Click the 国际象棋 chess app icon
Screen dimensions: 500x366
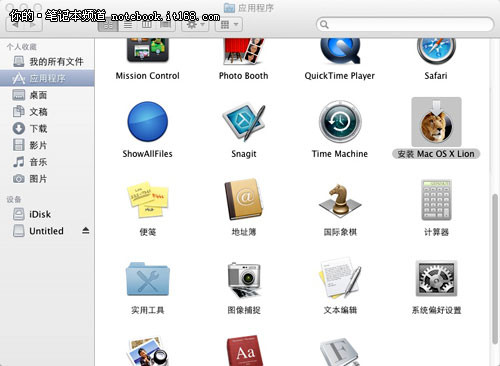[x=340, y=200]
